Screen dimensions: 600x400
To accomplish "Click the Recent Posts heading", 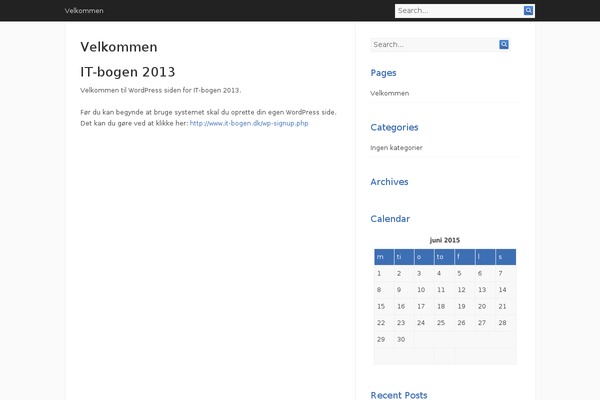I will [x=399, y=395].
